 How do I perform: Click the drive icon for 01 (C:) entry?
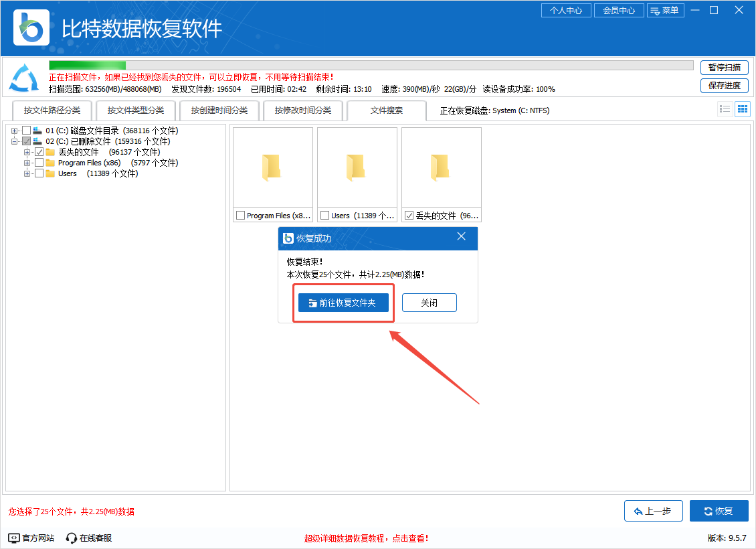coord(37,131)
